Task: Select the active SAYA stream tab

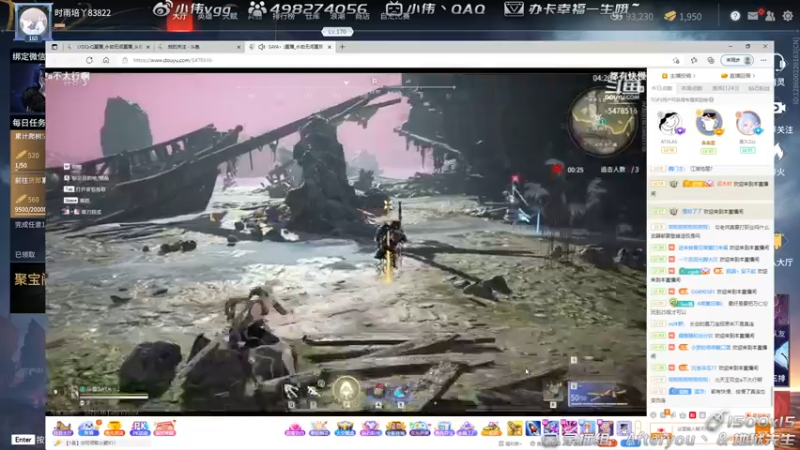Action: [x=289, y=47]
